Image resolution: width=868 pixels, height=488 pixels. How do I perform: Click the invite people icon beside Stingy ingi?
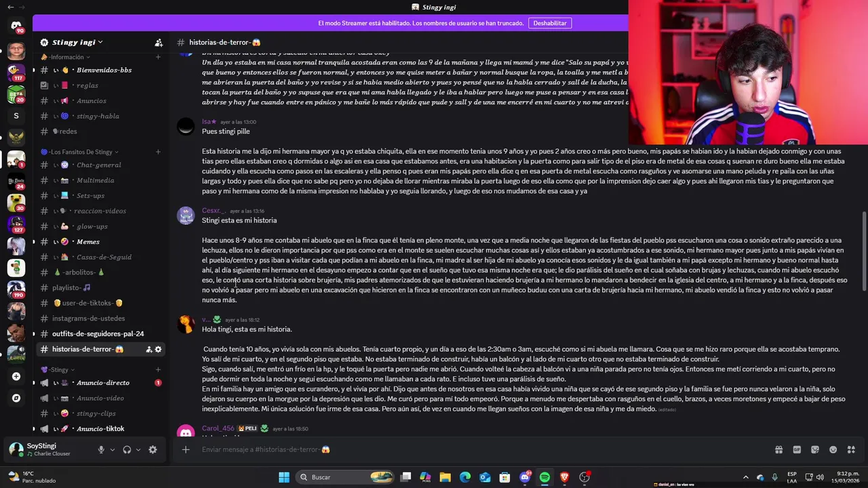(159, 43)
